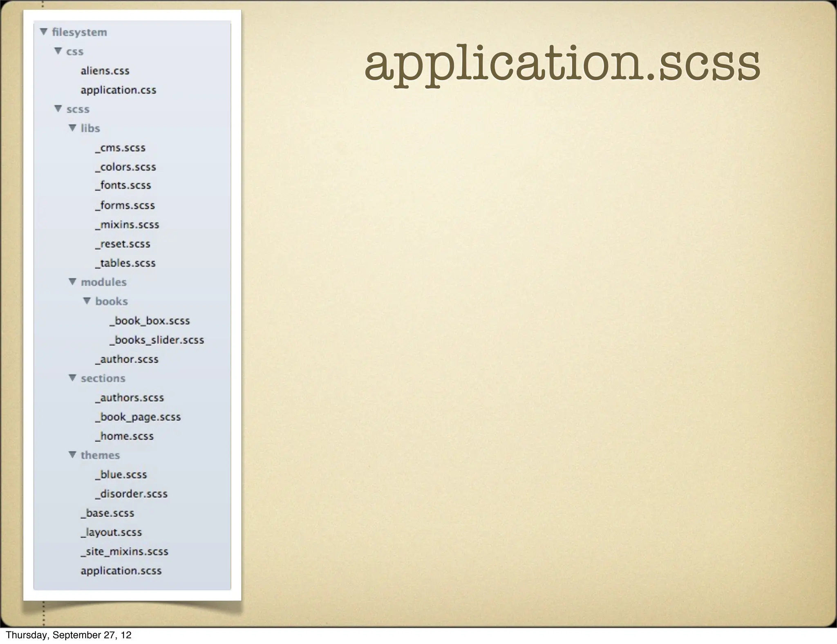This screenshot has width=837, height=644.
Task: Collapse the books folder triangle
Action: 87,301
